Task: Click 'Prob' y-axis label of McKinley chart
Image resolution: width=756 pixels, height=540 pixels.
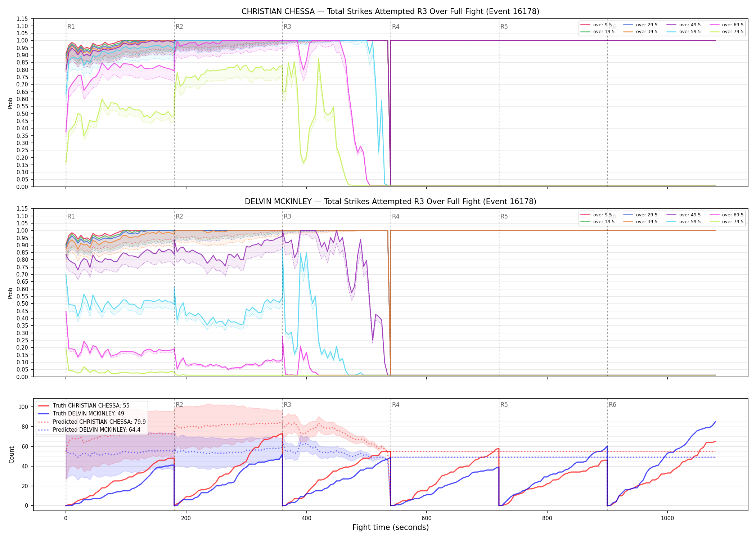Action: [x=10, y=293]
